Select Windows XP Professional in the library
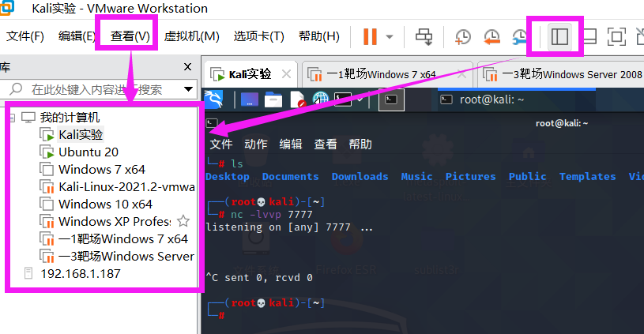Screen dimensions: 644x334 pyautogui.click(x=115, y=222)
